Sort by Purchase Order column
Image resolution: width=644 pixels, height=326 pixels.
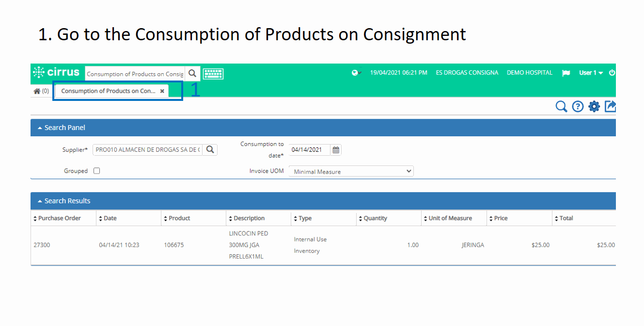coord(57,218)
